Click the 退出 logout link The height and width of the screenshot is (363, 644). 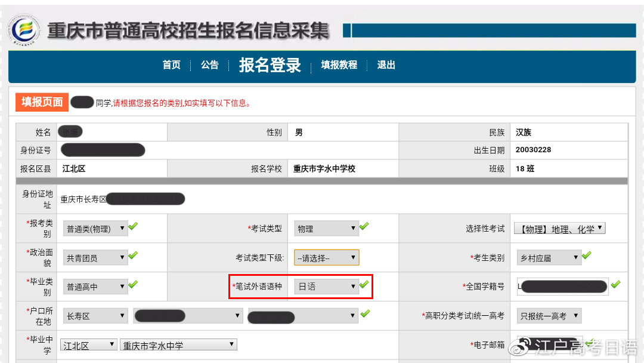coord(386,66)
